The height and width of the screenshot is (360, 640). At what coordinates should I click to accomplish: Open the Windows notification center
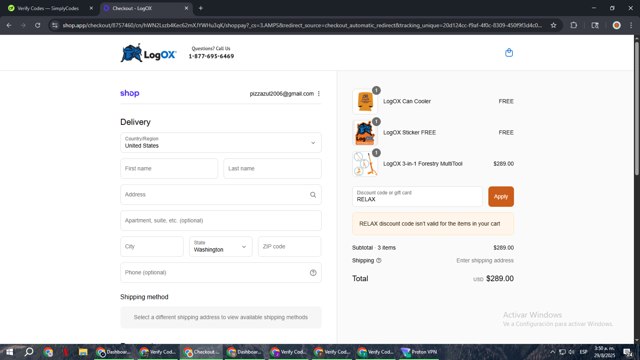[x=627, y=352]
